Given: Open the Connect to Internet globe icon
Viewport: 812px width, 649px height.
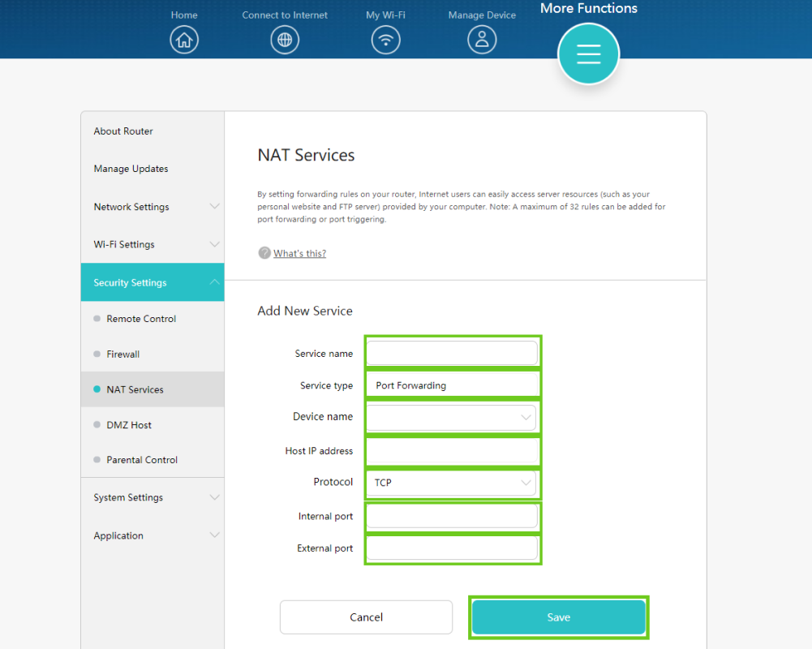Looking at the screenshot, I should [285, 39].
